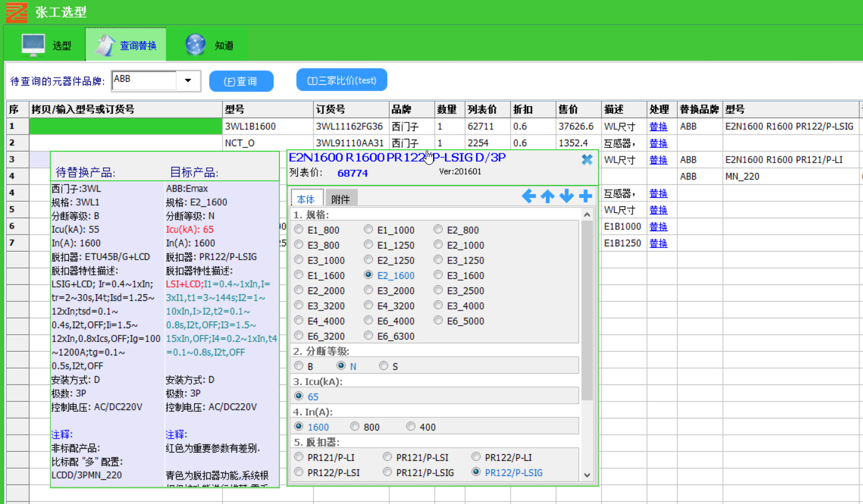Screen dimensions: 863x504
Task: Click the (F)查询 button
Action: (241, 81)
